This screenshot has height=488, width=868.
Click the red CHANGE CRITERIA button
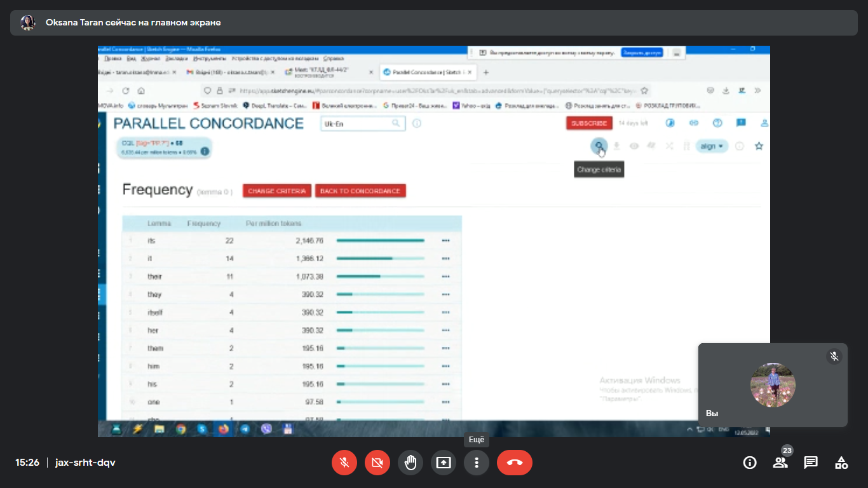point(277,191)
